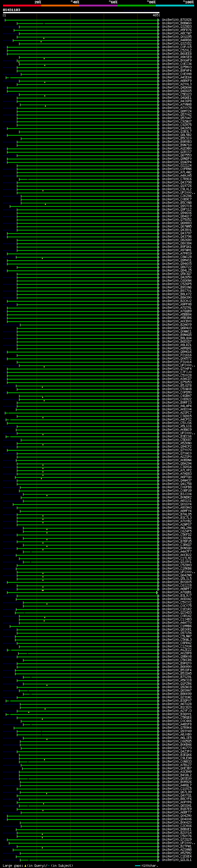Select hit label UniRef100_A7L4W2

(177, 172)
